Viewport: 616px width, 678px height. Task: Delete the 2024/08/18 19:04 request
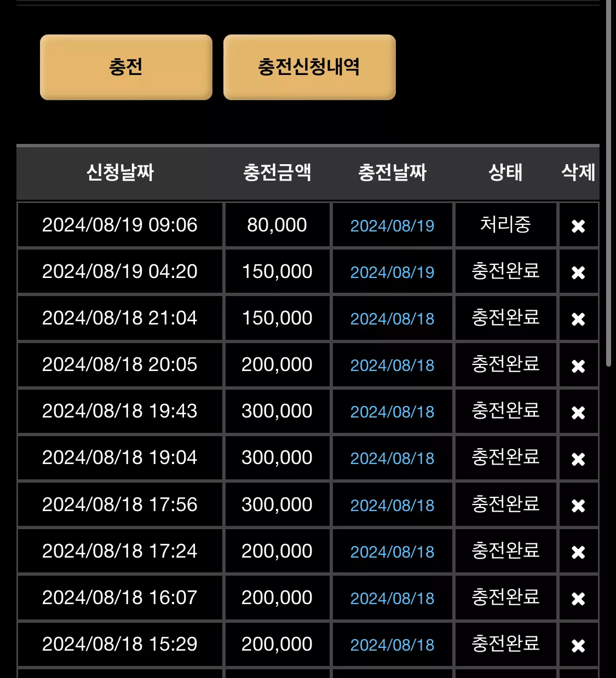pos(578,459)
